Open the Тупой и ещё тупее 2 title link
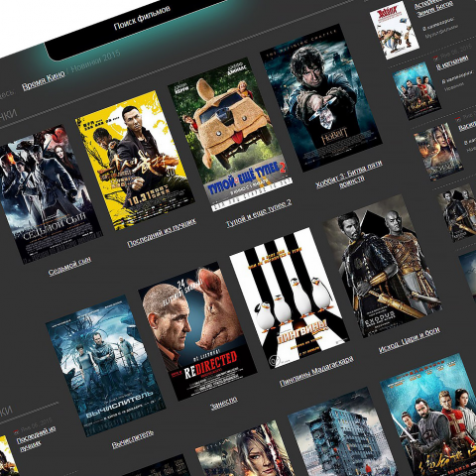Image resolution: width=476 pixels, height=476 pixels. [x=259, y=213]
